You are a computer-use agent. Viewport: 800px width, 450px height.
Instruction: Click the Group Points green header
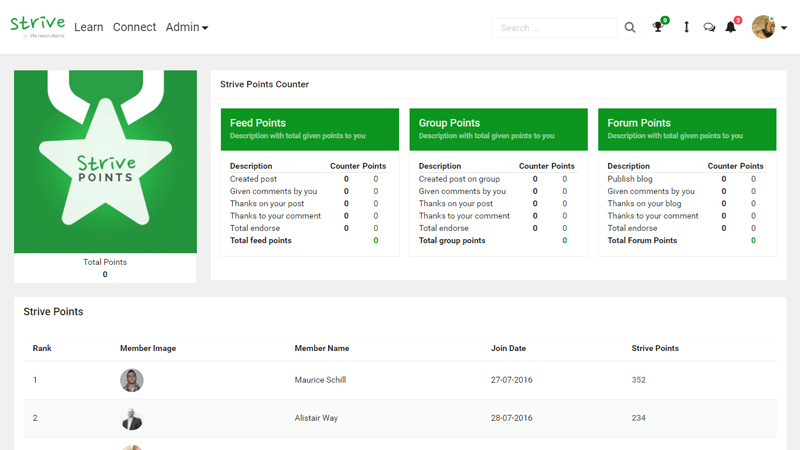(x=498, y=129)
